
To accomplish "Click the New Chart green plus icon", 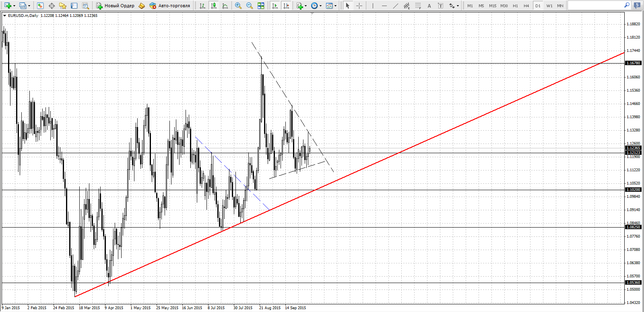I will [x=8, y=6].
